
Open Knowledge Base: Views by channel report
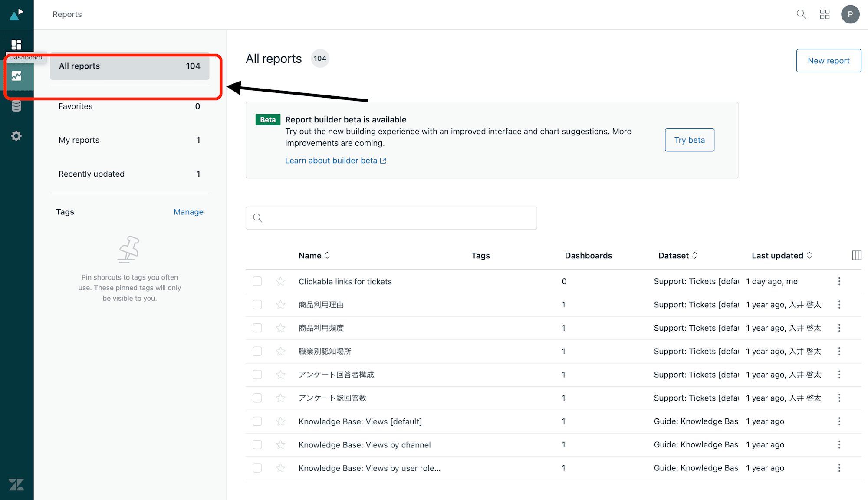(365, 445)
